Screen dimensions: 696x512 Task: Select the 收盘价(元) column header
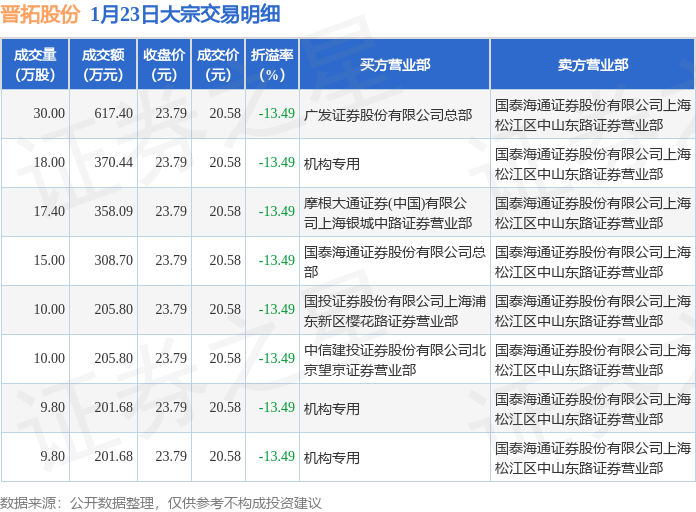(164, 65)
